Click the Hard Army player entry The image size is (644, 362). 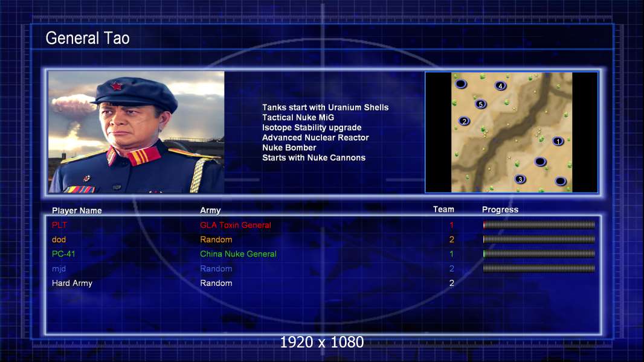pos(72,284)
